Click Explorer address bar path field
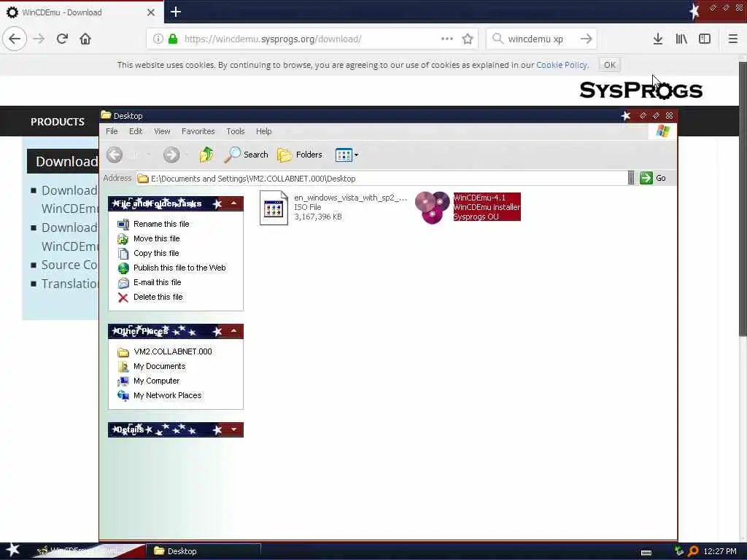747x560 pixels. 381,178
